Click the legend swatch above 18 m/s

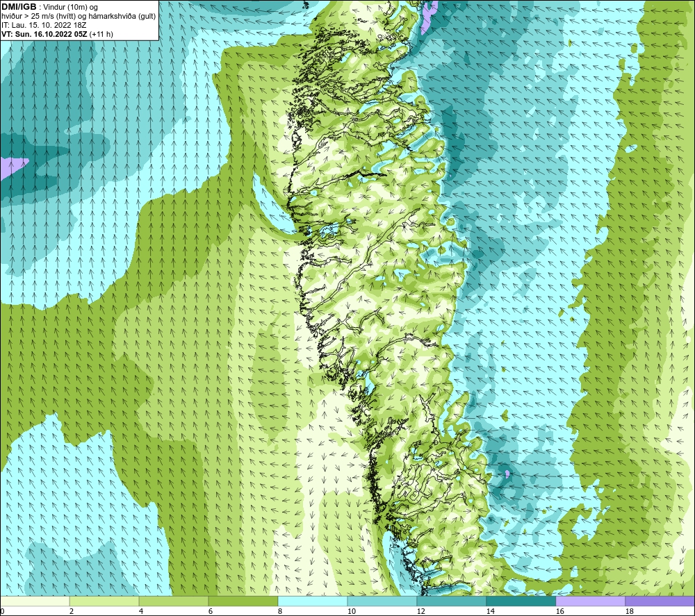click(x=660, y=601)
